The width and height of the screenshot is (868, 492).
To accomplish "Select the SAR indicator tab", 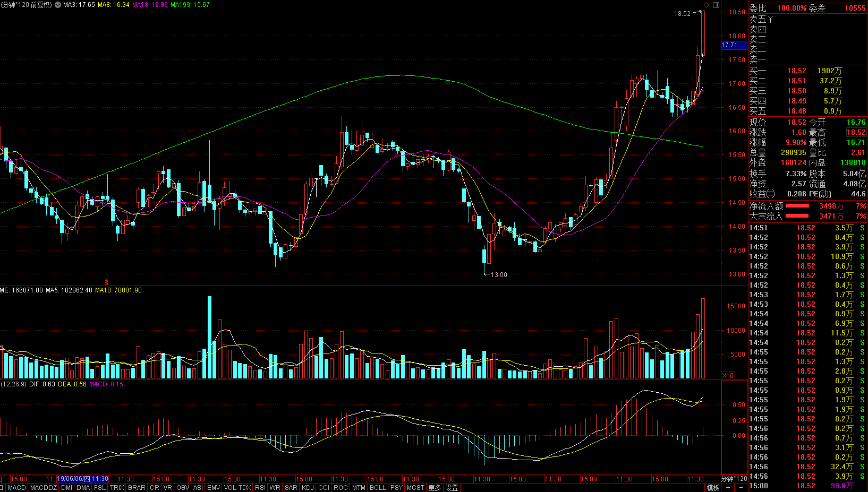I will coord(291,488).
